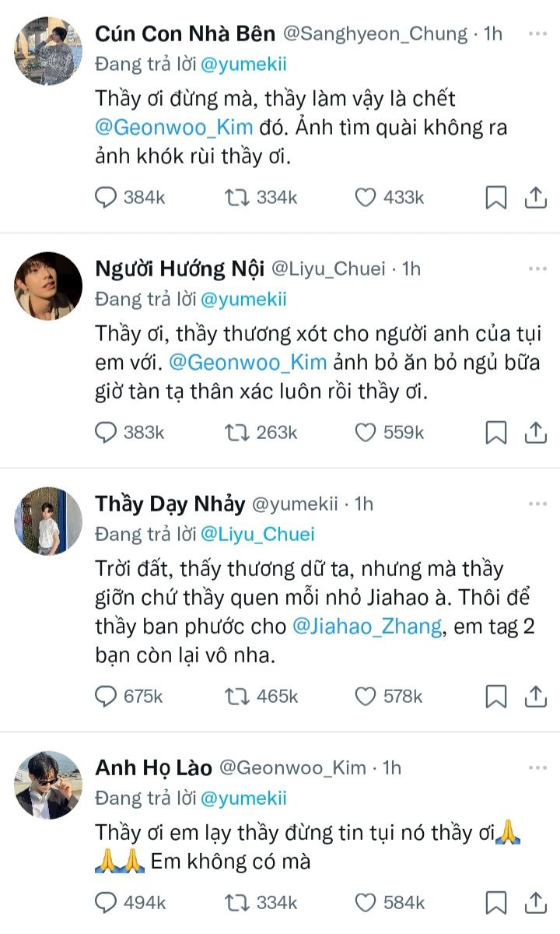560x934 pixels.
Task: Open reply on Anh Họ Lào's tweet
Action: (x=106, y=903)
